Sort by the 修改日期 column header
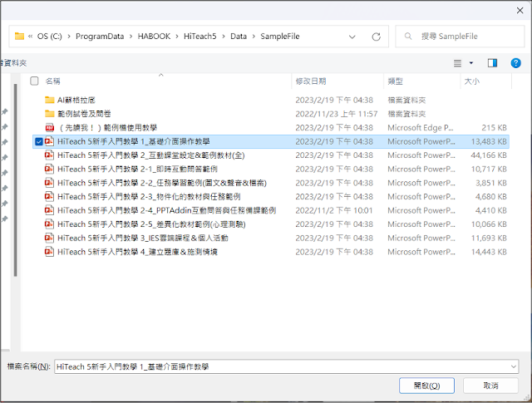532x403 pixels. click(x=311, y=81)
